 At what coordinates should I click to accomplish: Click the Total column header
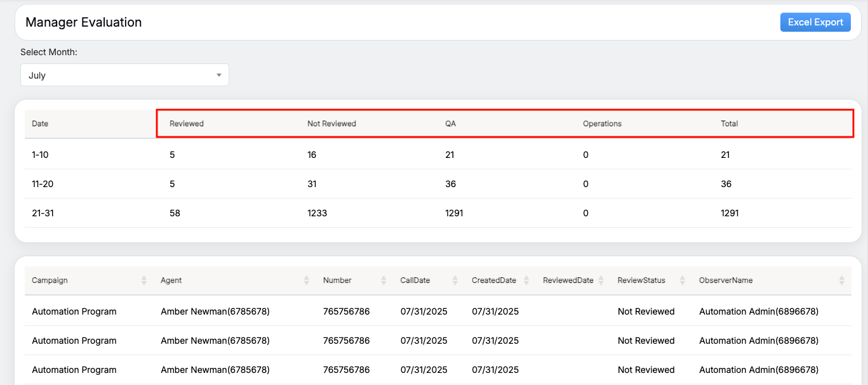pyautogui.click(x=729, y=124)
